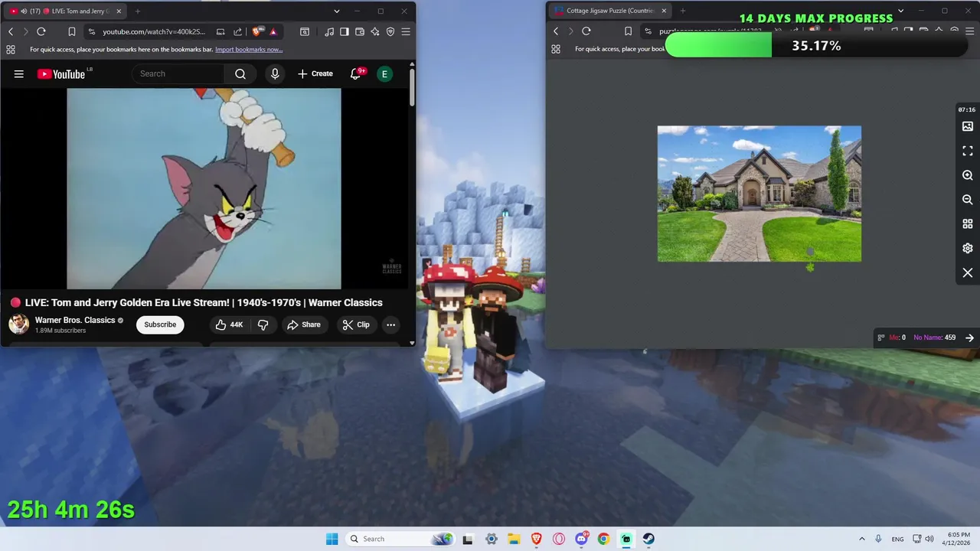Click the YouTube search magnifier button

point(240,73)
